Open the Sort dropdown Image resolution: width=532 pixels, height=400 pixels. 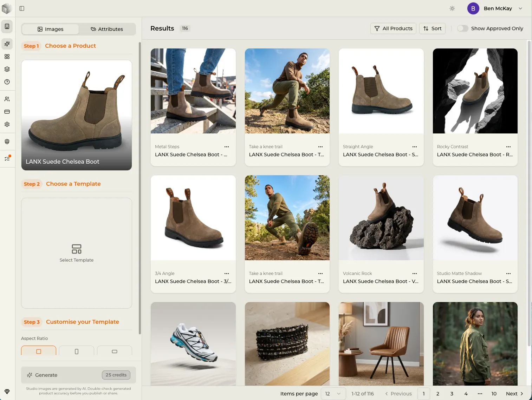click(x=433, y=28)
